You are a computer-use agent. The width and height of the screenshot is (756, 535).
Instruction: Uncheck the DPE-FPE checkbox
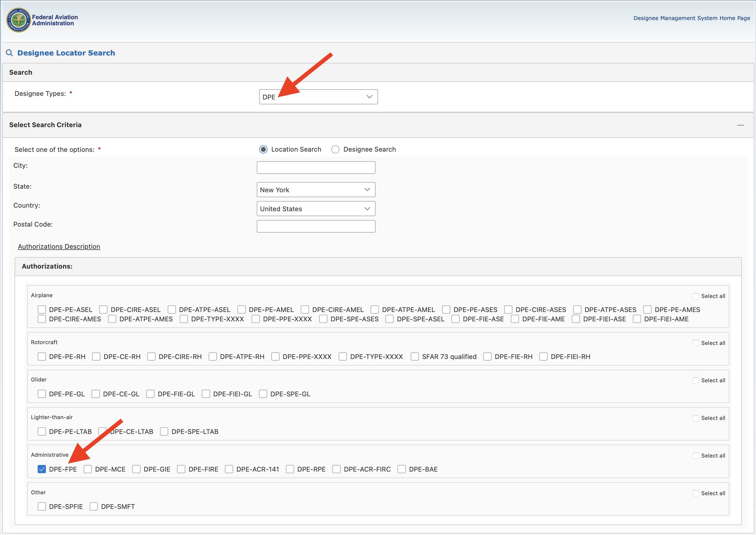point(42,469)
